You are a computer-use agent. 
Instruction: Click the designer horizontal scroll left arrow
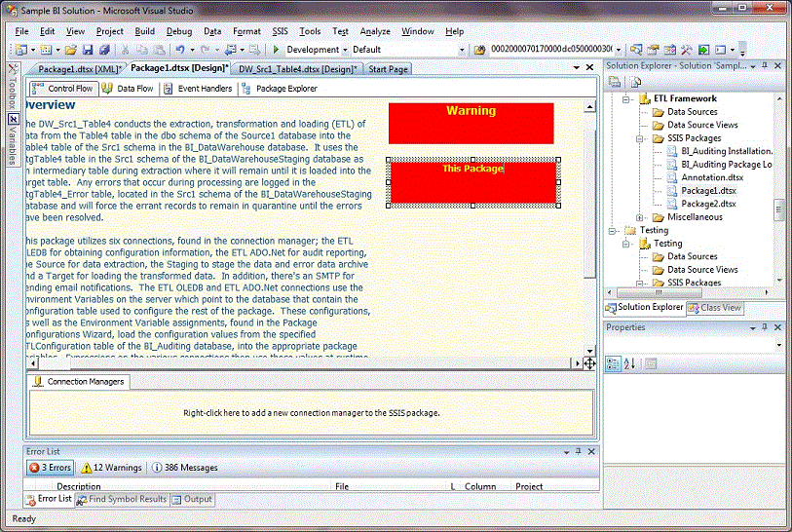[33, 363]
